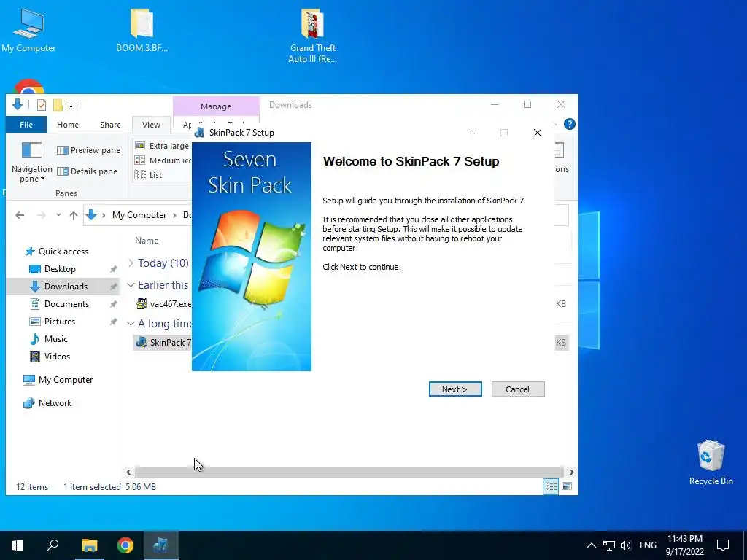747x560 pixels.
Task: Open Customize Quick Access Toolbar dropdown
Action: (x=71, y=105)
